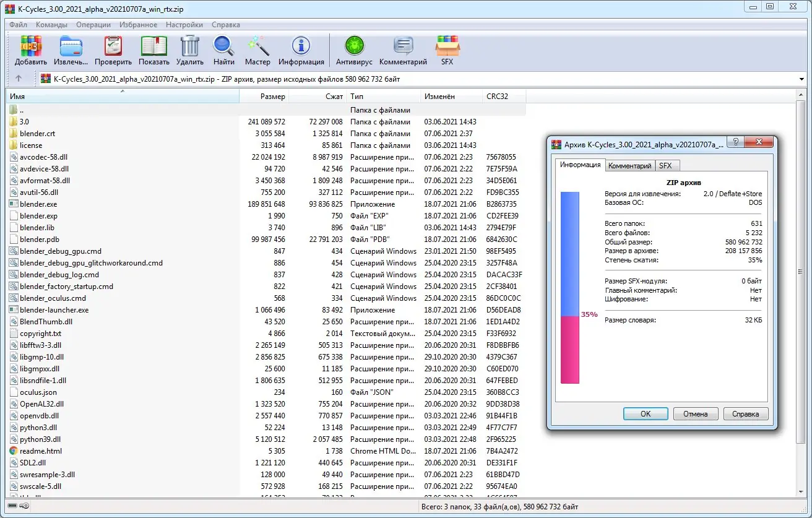Click the avcodec-58.dll file icon
Image resolution: width=812 pixels, height=518 pixels.
pos(14,157)
